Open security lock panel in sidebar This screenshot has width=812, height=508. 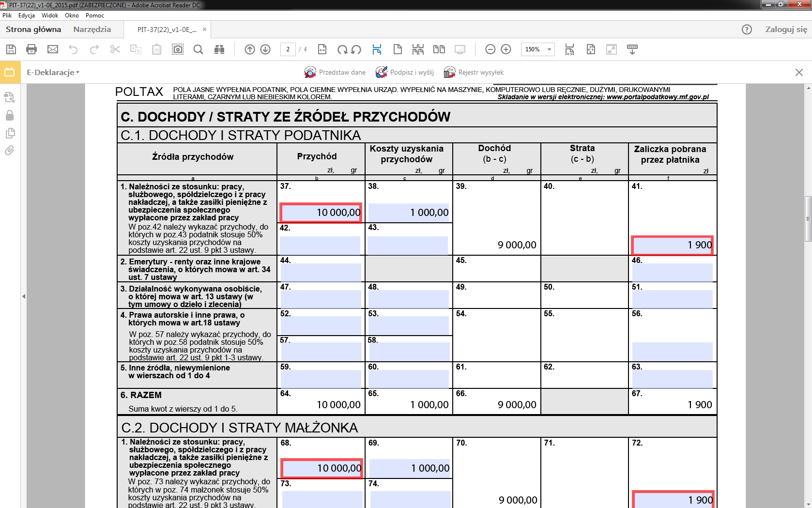point(10,115)
